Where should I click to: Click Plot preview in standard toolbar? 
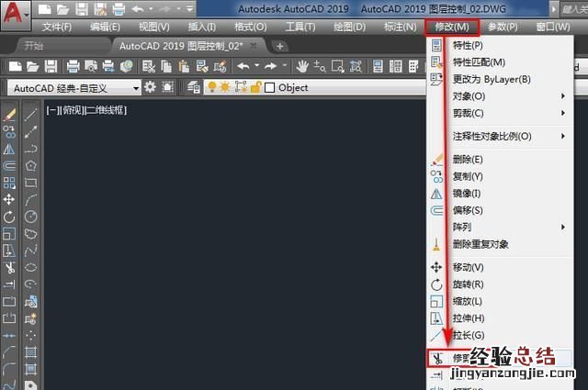(91, 67)
